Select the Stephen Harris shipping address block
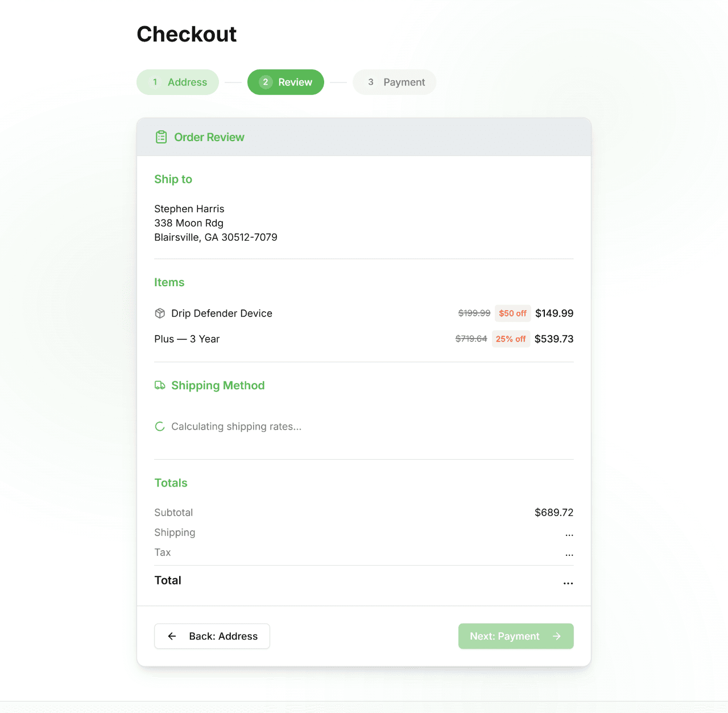Screen dimensions: 728x713 [x=216, y=223]
